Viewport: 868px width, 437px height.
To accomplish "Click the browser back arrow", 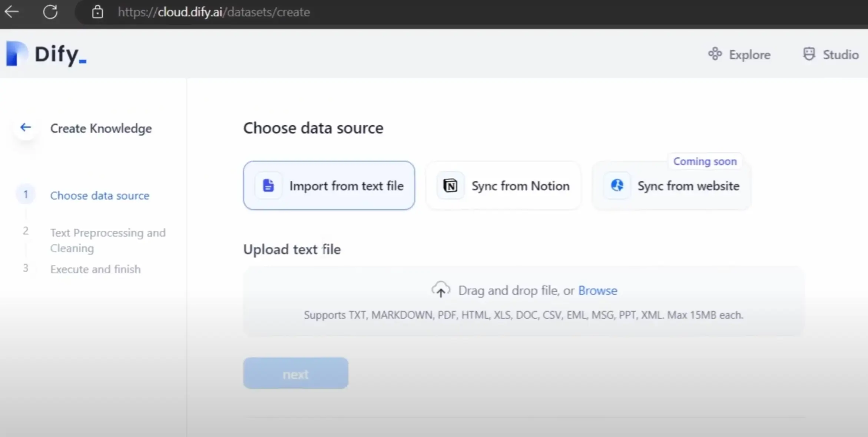I will 12,12.
